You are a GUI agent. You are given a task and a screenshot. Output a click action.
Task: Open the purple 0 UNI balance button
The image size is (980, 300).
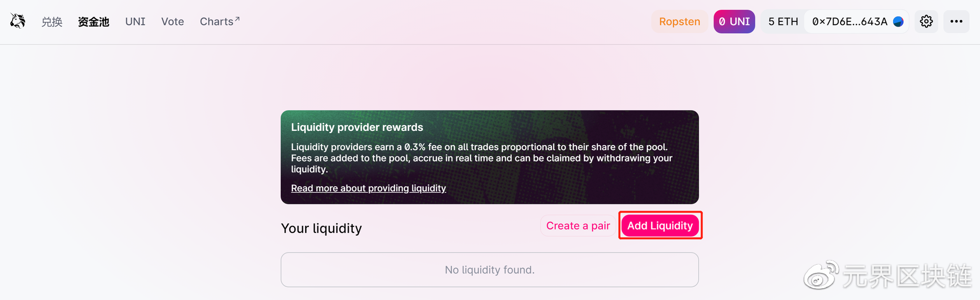point(734,21)
